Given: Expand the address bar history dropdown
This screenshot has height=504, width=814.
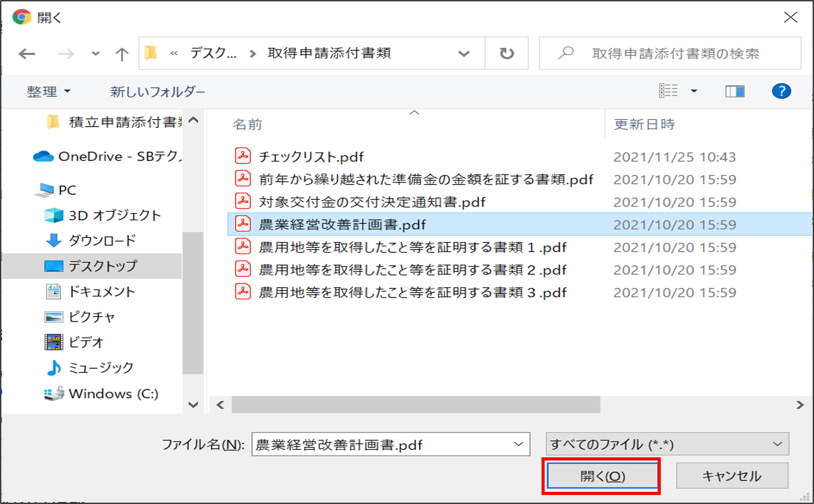Looking at the screenshot, I should [464, 53].
